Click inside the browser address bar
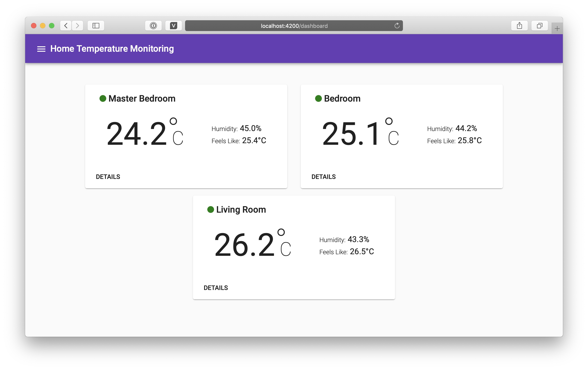 294,26
